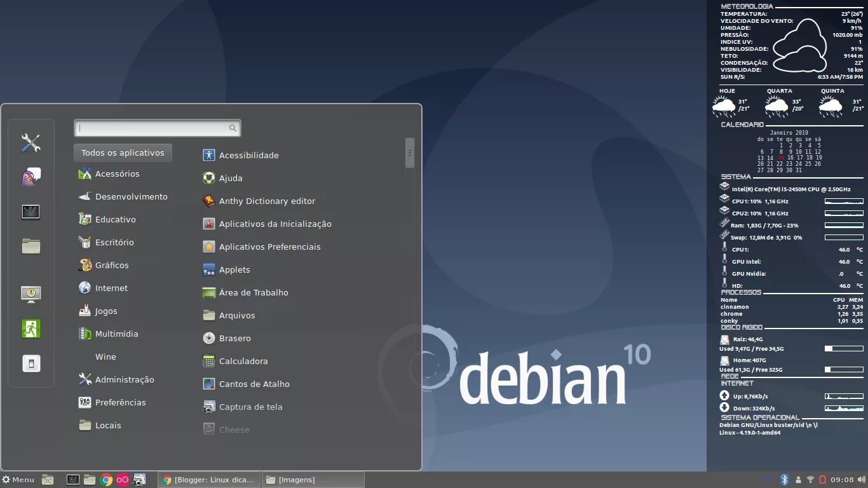The height and width of the screenshot is (488, 868).
Task: Open the Gráficos category
Action: (x=103, y=265)
